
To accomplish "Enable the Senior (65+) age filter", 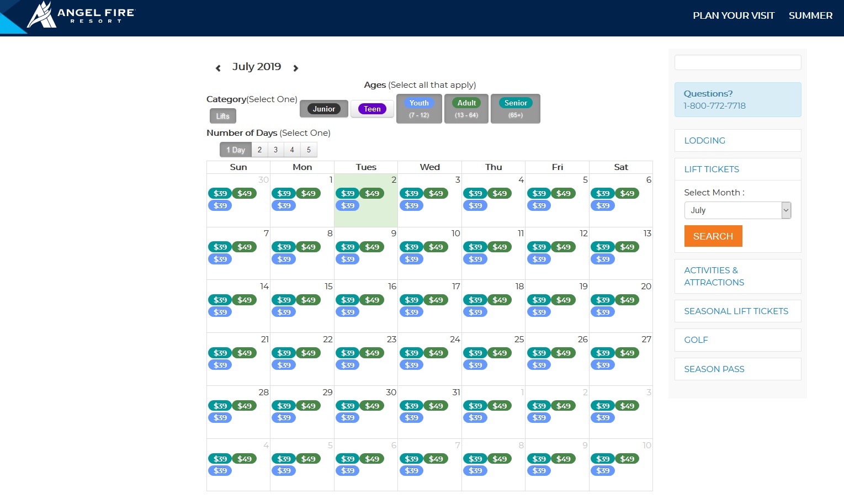I will [x=515, y=108].
